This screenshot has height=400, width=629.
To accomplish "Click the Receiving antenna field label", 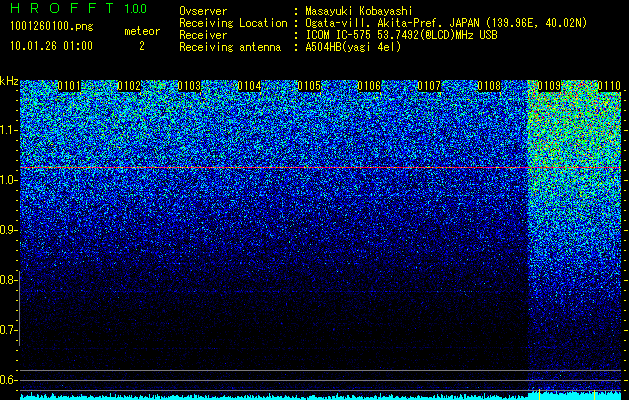I will tap(230, 47).
